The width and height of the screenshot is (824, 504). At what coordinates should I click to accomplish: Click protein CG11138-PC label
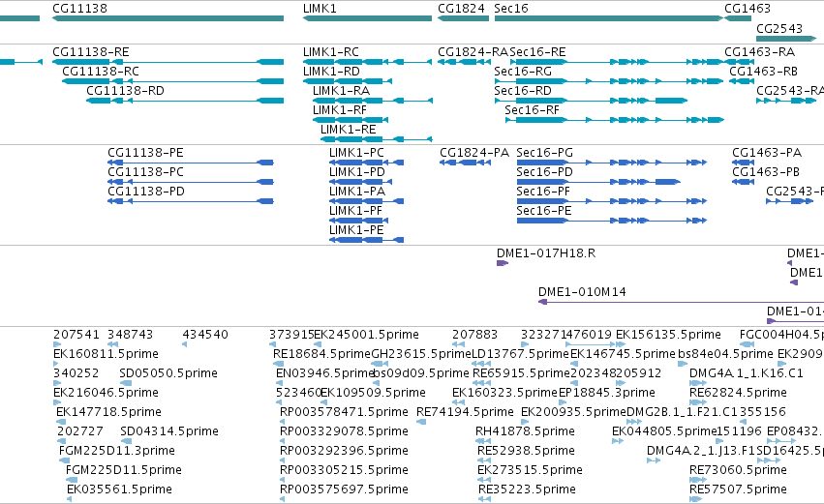click(x=145, y=172)
